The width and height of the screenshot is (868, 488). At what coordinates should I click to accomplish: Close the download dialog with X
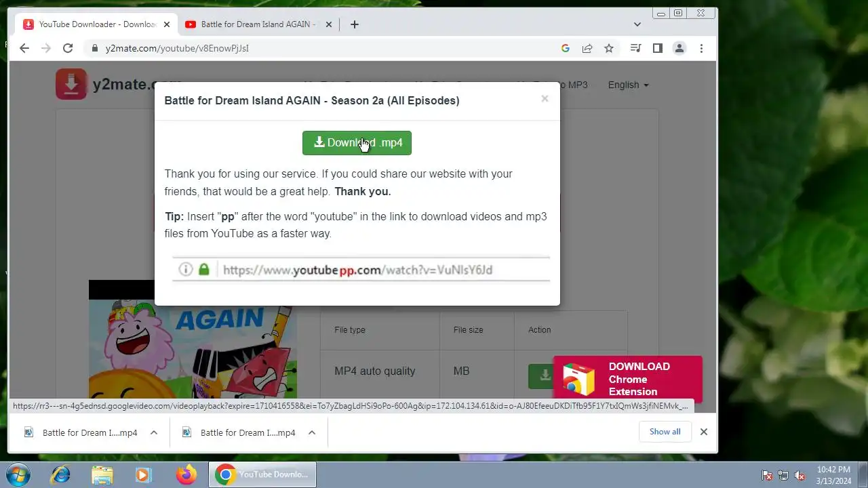click(x=545, y=99)
